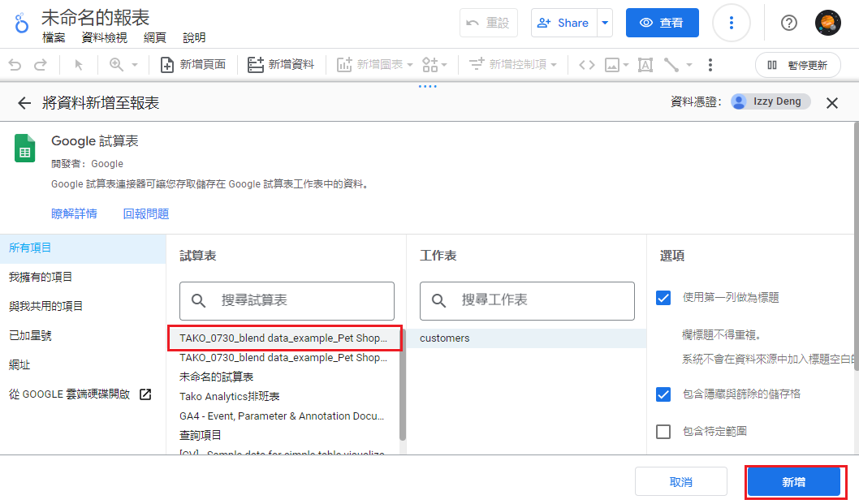
Task: Click the 取消 cancel button
Action: [x=681, y=482]
